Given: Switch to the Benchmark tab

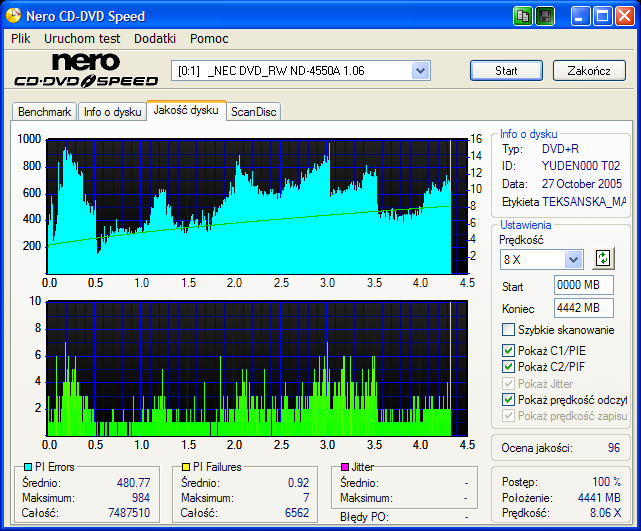Looking at the screenshot, I should coord(44,112).
